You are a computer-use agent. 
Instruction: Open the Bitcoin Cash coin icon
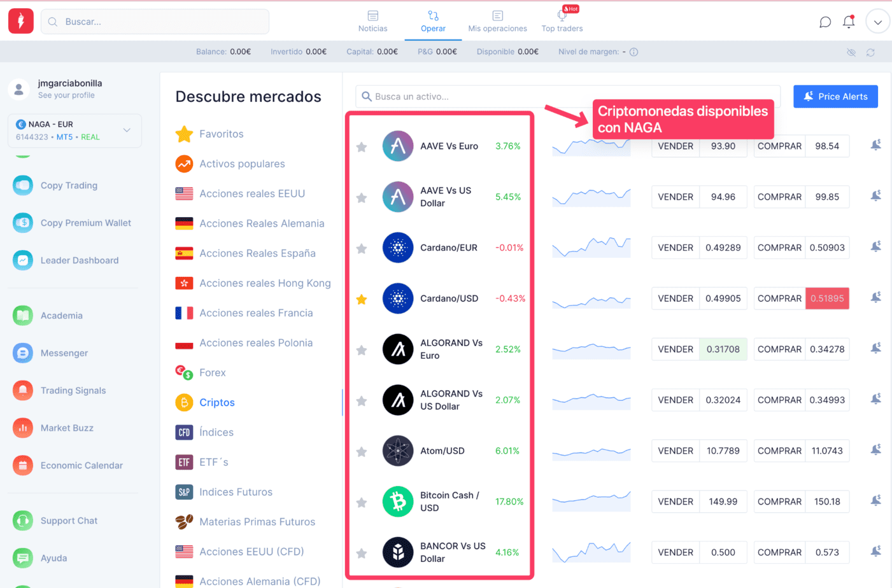click(x=398, y=502)
